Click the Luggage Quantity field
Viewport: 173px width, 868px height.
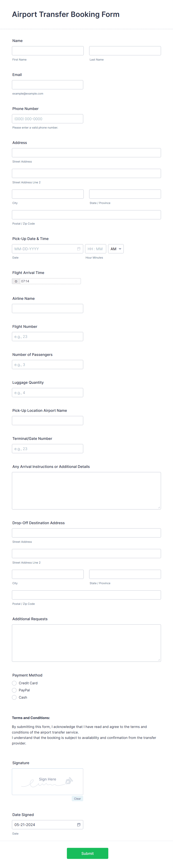[x=48, y=392]
